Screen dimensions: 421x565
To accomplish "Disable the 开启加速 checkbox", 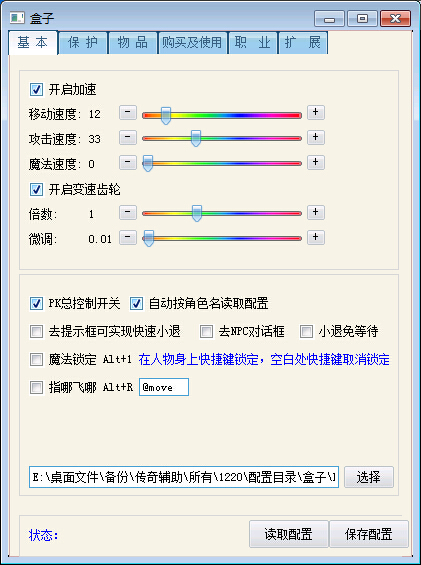I will pyautogui.click(x=36, y=89).
